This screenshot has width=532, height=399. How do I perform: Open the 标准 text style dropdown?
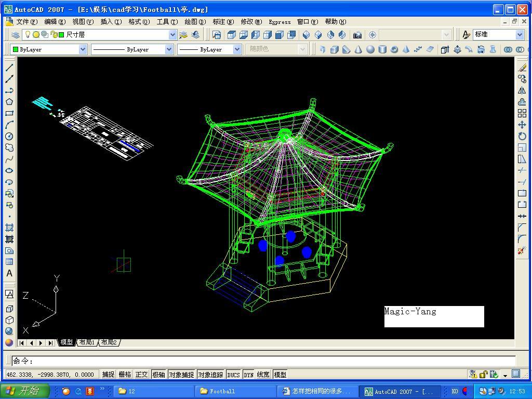[x=520, y=35]
